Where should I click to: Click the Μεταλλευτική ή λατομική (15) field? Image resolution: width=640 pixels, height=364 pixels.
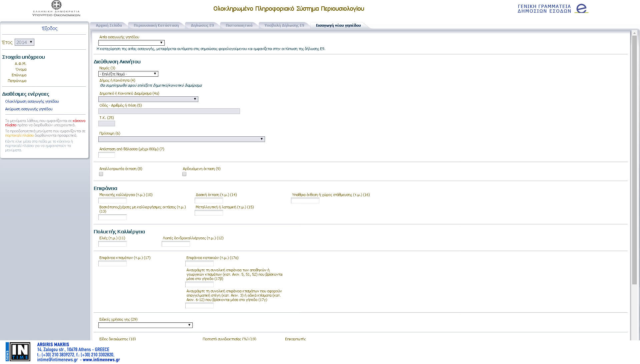[x=209, y=213]
